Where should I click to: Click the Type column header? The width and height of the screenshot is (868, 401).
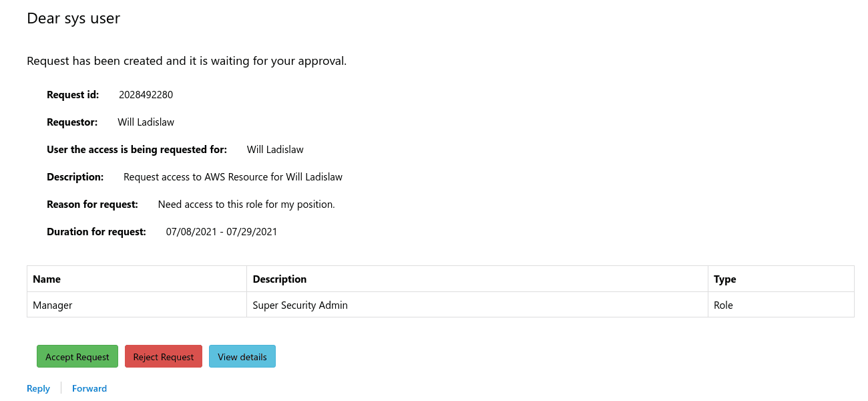pyautogui.click(x=724, y=279)
